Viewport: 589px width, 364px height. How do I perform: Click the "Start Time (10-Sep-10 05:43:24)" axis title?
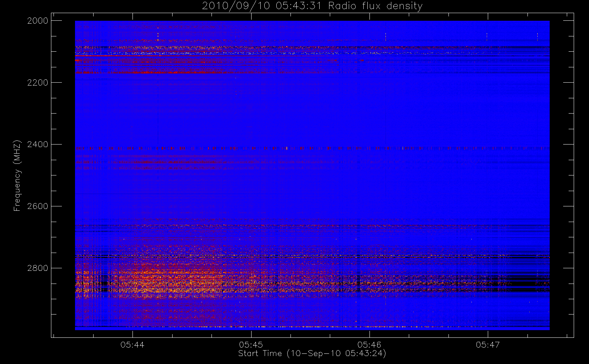click(x=312, y=353)
